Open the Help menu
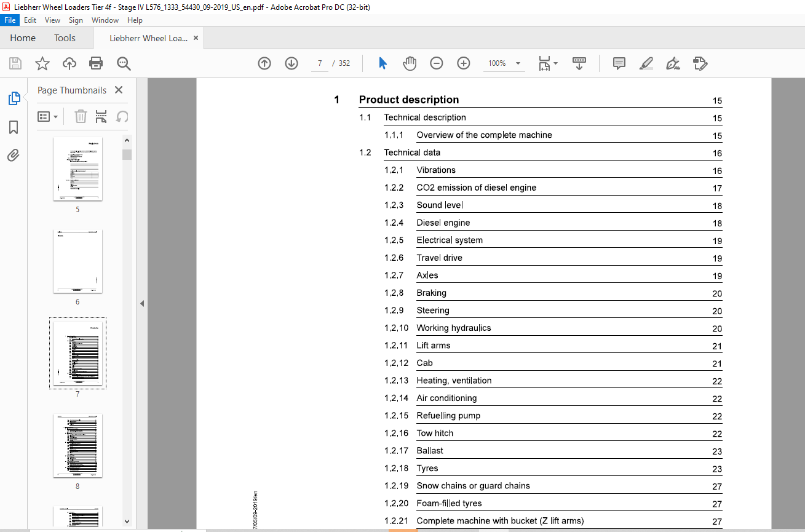 coord(135,20)
